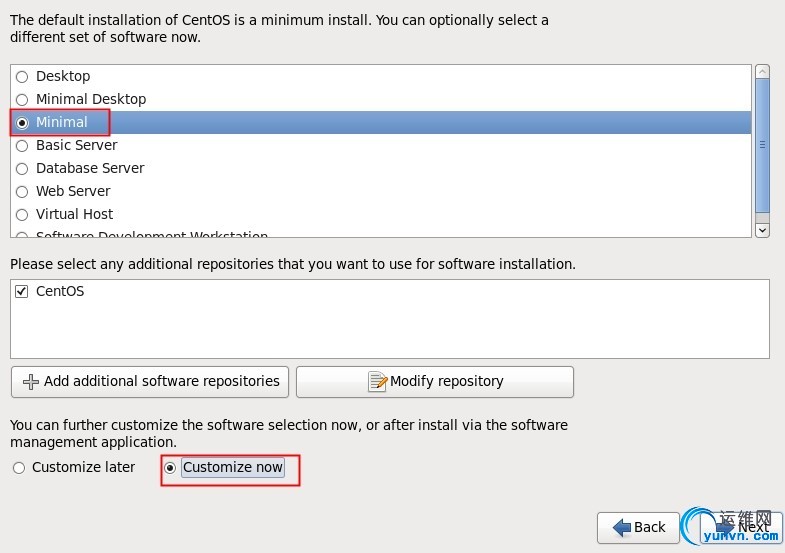Click Add additional software repositories button
Viewport: 785px width, 553px height.
tap(150, 382)
